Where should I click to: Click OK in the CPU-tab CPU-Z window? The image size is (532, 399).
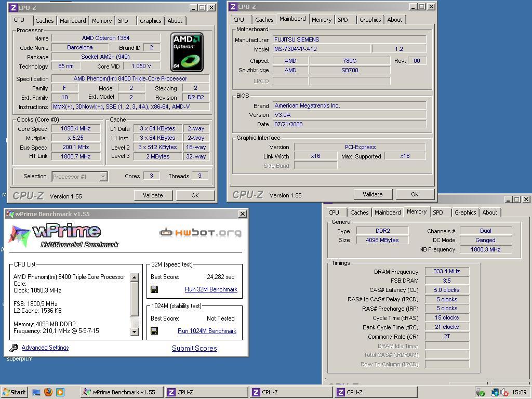point(195,195)
